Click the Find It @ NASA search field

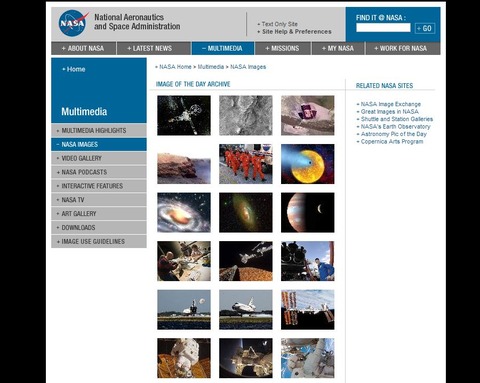383,28
